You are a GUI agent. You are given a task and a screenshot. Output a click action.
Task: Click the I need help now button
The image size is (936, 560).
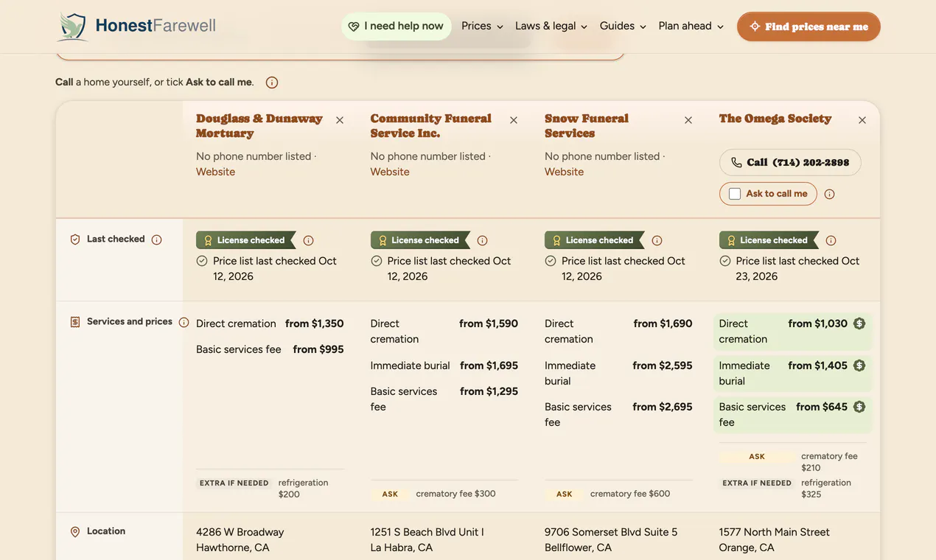coord(396,26)
